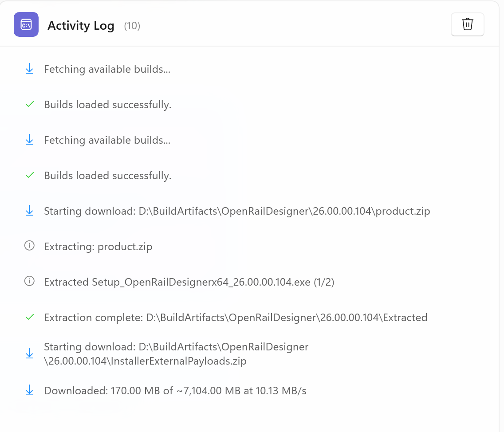
Task: Click the info icon beside the extracted exe entry
Action: click(x=29, y=282)
